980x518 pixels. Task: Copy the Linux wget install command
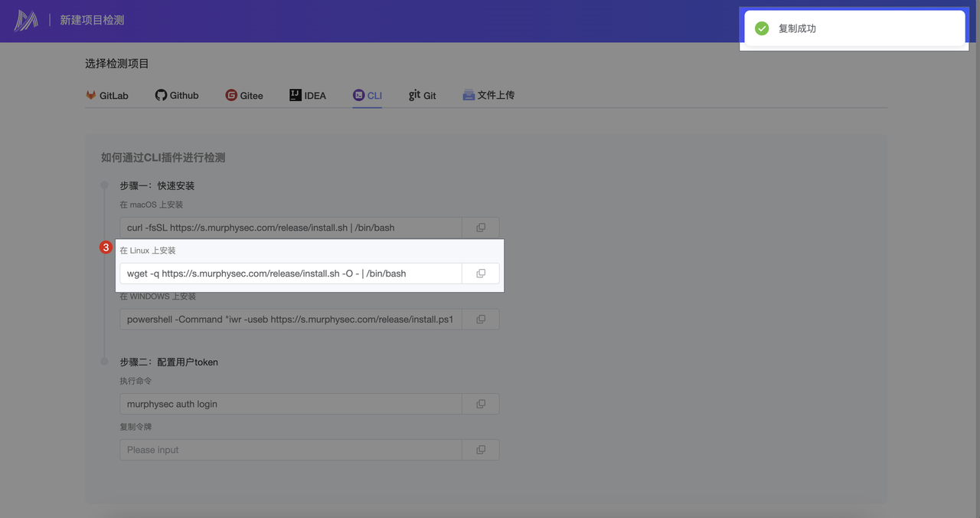point(481,274)
